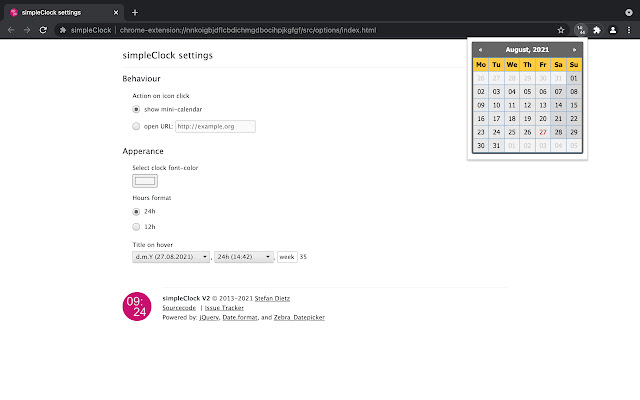Reload the page

(43, 30)
